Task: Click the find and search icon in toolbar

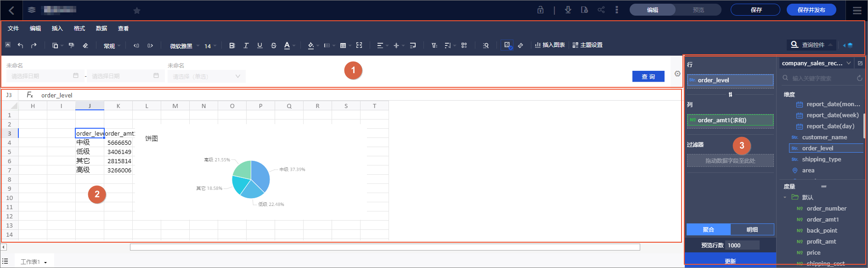Action: click(x=486, y=45)
